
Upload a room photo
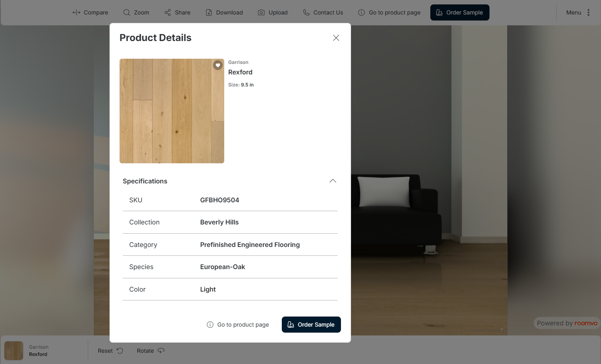point(273,12)
